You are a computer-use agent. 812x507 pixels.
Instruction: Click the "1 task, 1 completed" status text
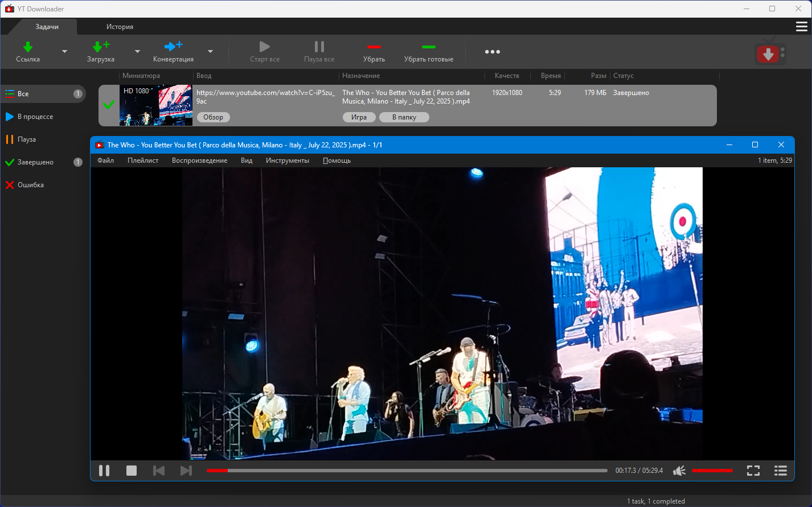point(656,501)
